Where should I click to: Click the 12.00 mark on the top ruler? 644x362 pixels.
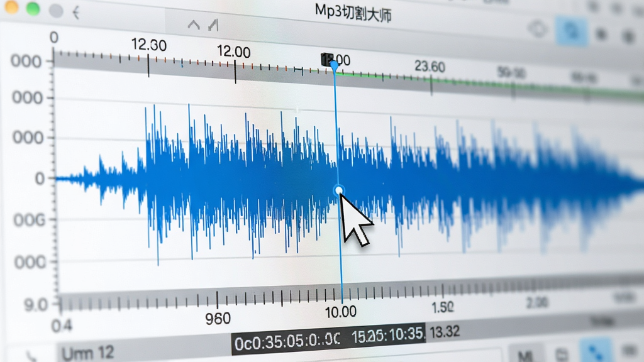pyautogui.click(x=234, y=52)
